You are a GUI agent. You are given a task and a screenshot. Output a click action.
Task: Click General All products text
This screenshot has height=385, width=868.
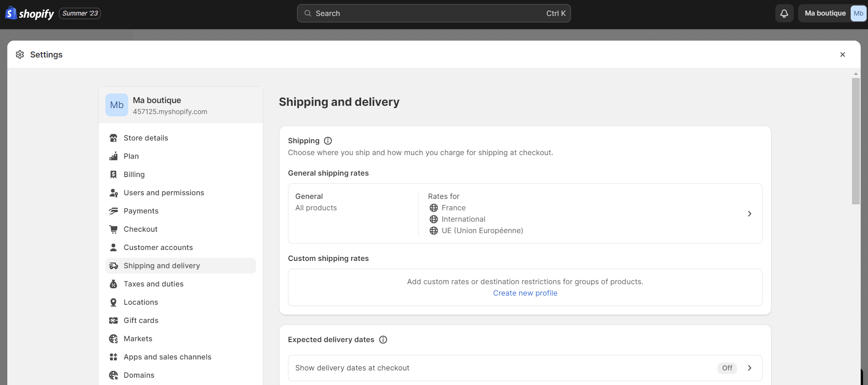coord(316,202)
